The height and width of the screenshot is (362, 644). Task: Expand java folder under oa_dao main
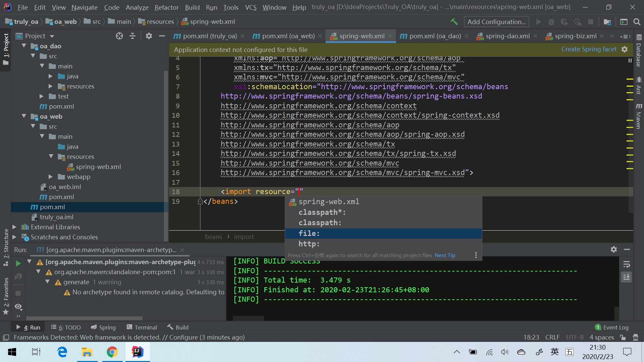pos(50,76)
